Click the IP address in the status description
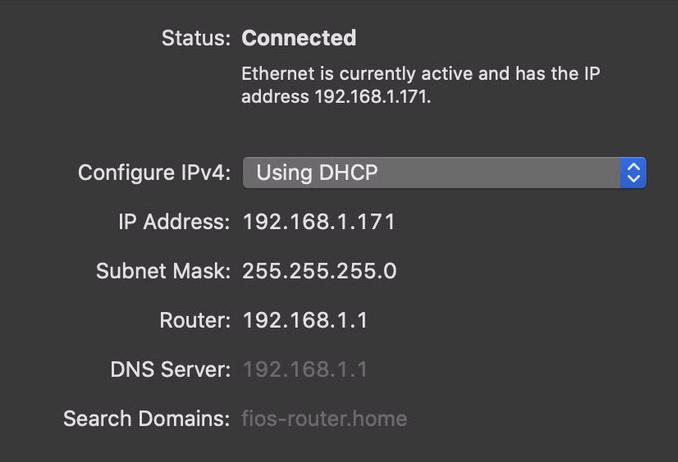Viewport: 678px width, 462px height. pyautogui.click(x=372, y=97)
